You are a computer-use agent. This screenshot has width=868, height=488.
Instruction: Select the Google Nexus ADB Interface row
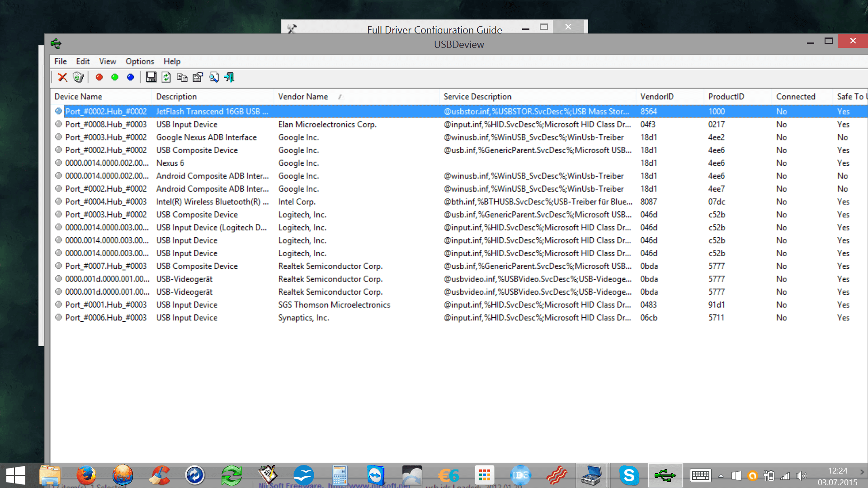[x=458, y=137]
